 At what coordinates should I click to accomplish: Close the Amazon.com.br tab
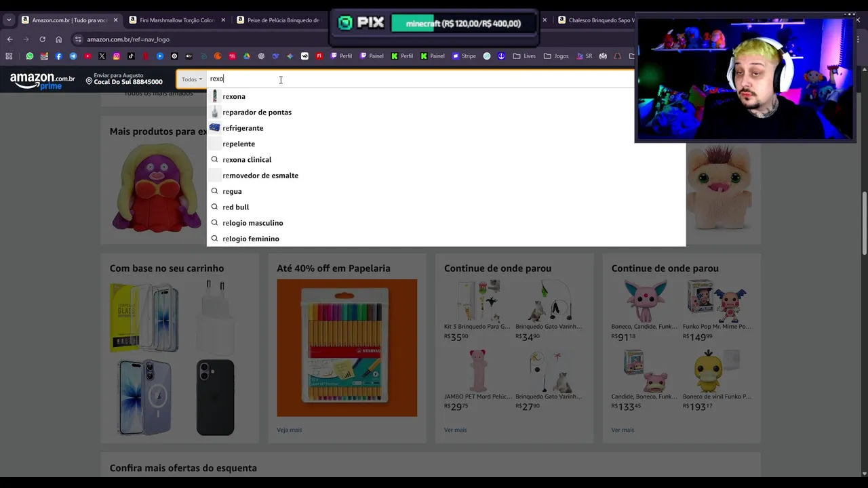(x=115, y=20)
